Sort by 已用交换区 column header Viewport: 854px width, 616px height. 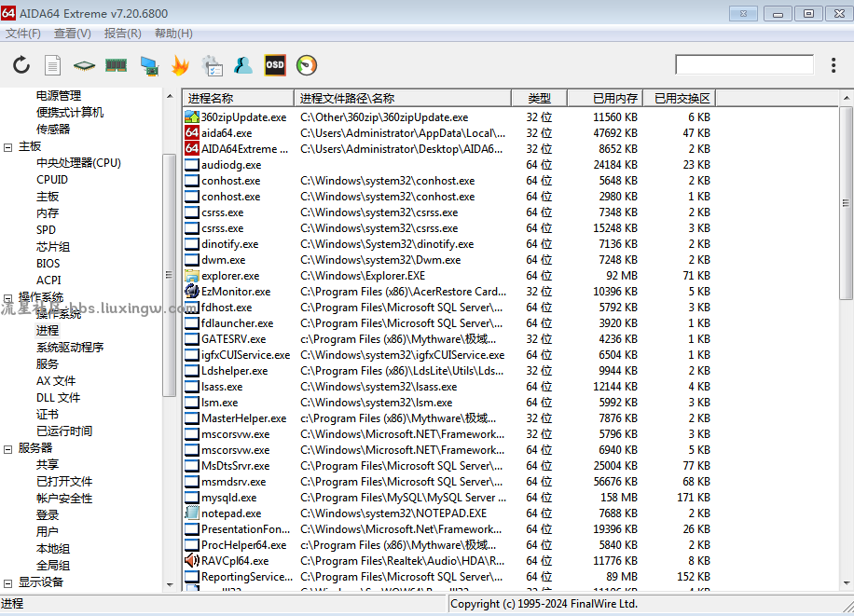[679, 98]
